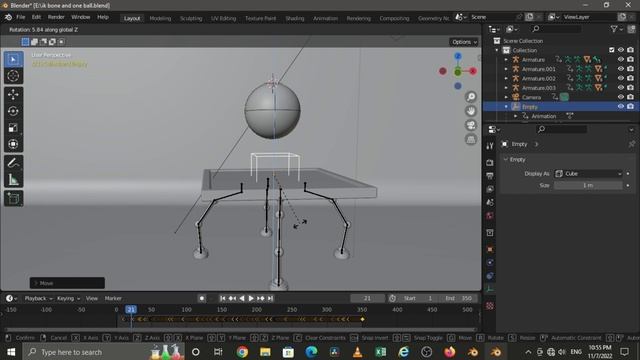Open the Playback dropdown in timeline
This screenshot has width=640, height=360.
[x=38, y=298]
